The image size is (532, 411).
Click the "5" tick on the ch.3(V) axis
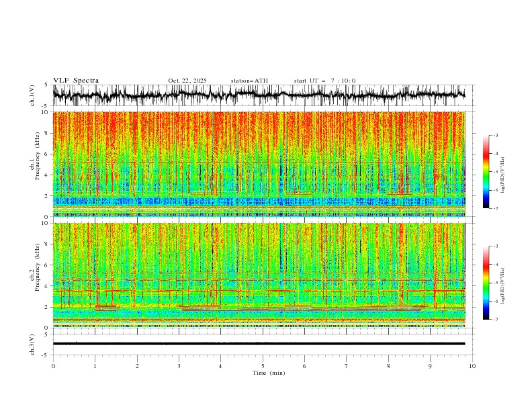tap(46, 334)
